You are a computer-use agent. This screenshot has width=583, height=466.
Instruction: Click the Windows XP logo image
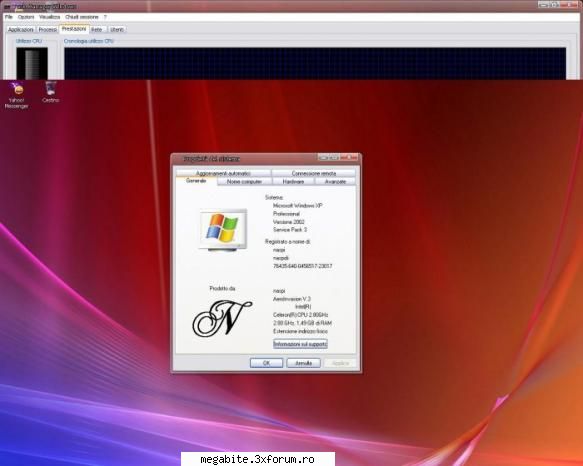(x=223, y=229)
